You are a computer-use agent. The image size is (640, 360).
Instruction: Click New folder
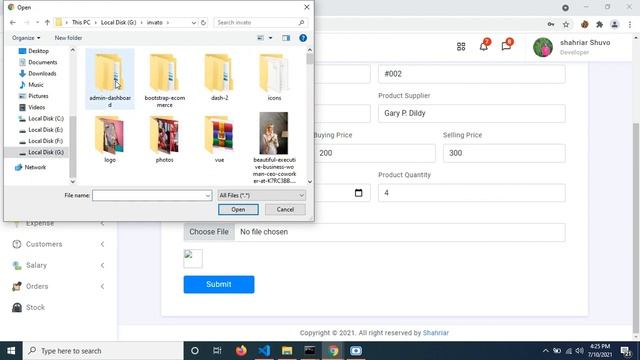coord(68,38)
